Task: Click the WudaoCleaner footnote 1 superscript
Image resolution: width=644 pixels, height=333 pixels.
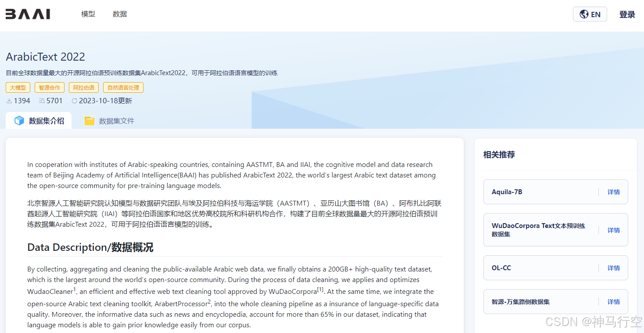Action: click(x=75, y=289)
